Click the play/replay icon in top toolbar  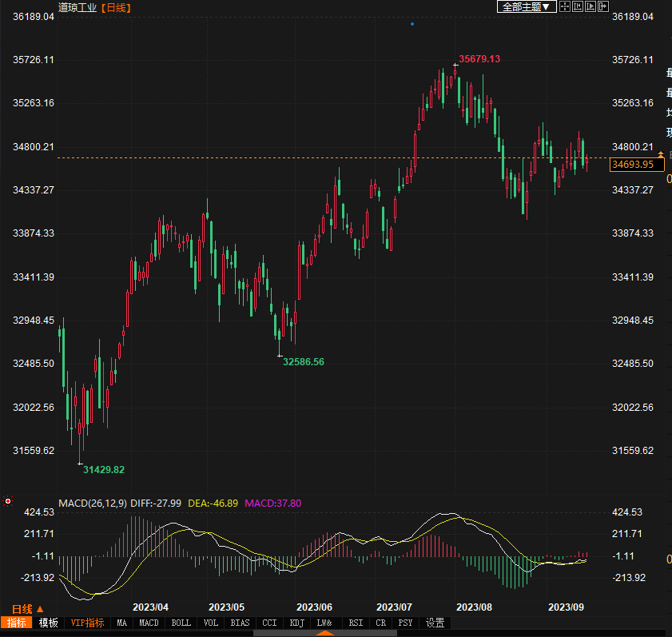click(x=590, y=6)
